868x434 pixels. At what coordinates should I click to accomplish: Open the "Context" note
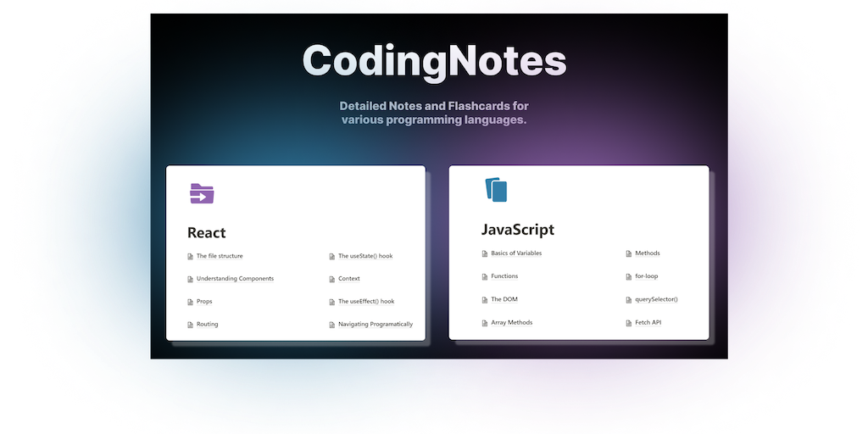pyautogui.click(x=348, y=278)
